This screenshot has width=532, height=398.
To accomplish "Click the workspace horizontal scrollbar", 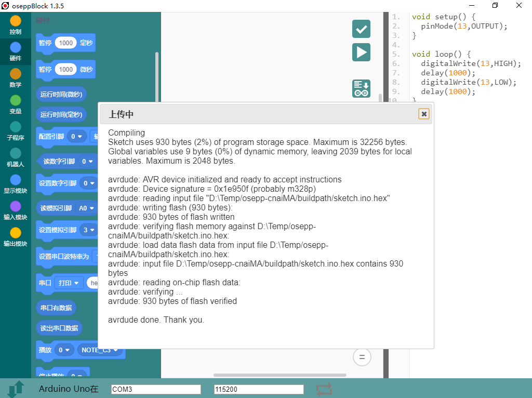I will (x=280, y=375).
